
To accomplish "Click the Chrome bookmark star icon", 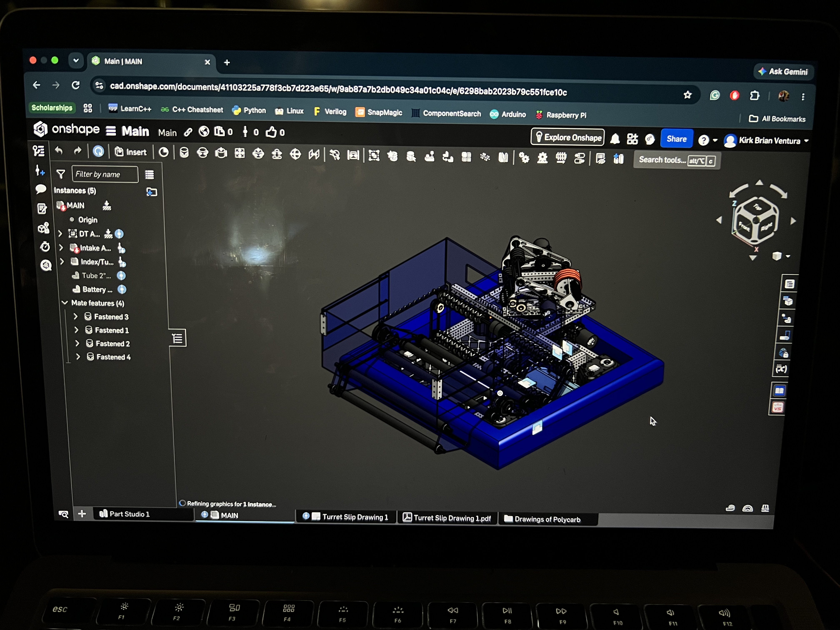I will [x=687, y=95].
